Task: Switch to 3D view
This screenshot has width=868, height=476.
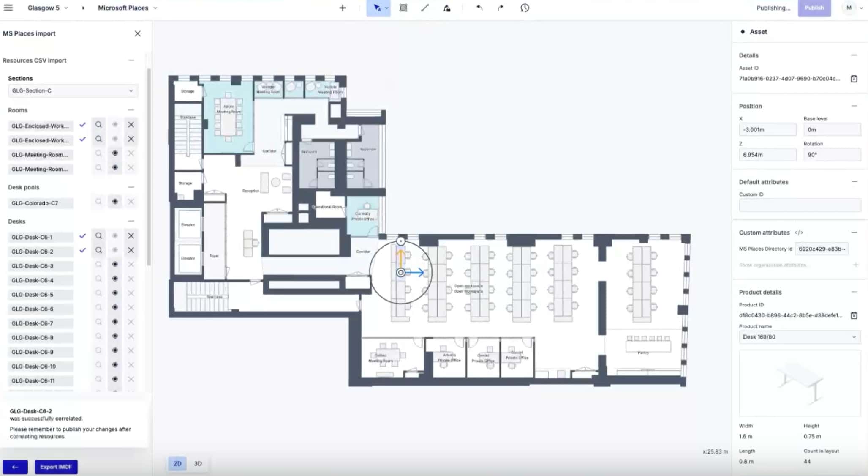Action: point(198,464)
